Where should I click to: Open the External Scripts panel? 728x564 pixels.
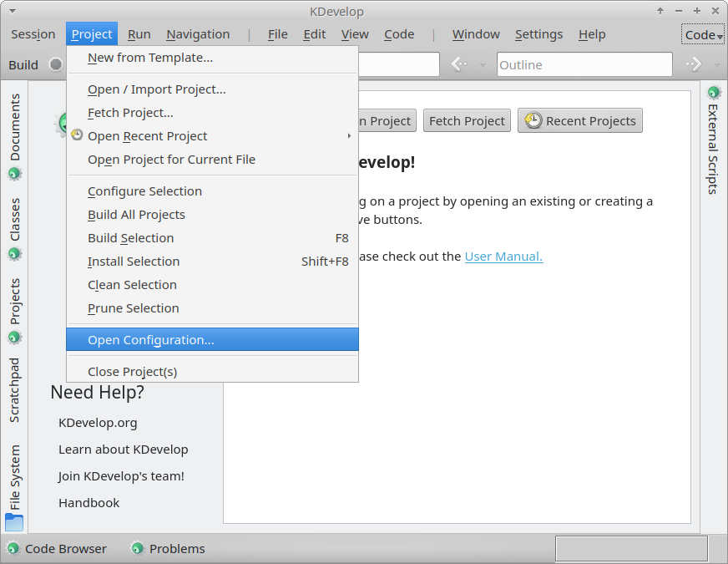[714, 140]
